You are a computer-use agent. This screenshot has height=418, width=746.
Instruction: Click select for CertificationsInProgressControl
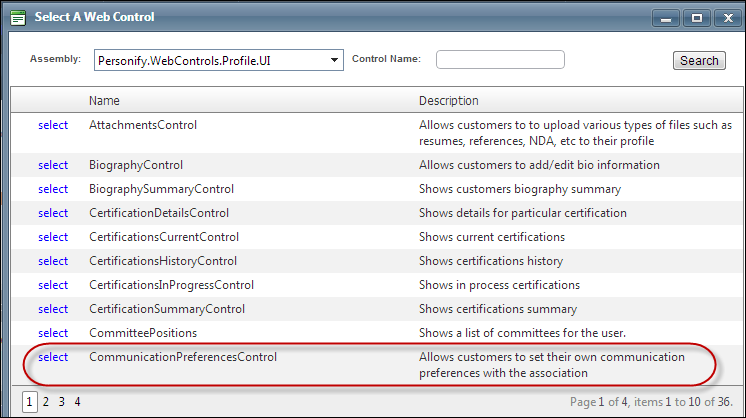[53, 285]
